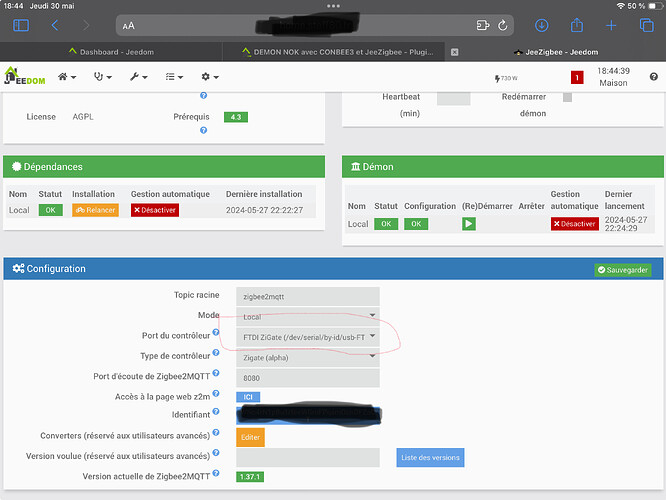Show help for Version actuelle de Zigbee2MQTT
Image resolution: width=666 pixels, height=500 pixels.
tap(216, 473)
